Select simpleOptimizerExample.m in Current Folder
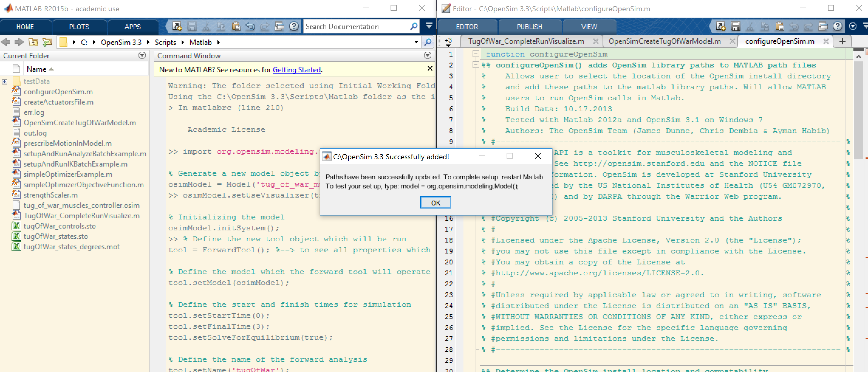The image size is (868, 372). click(68, 174)
